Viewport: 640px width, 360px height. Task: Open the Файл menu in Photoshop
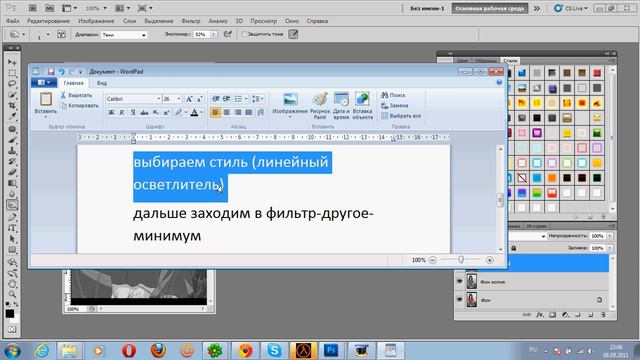tap(13, 21)
